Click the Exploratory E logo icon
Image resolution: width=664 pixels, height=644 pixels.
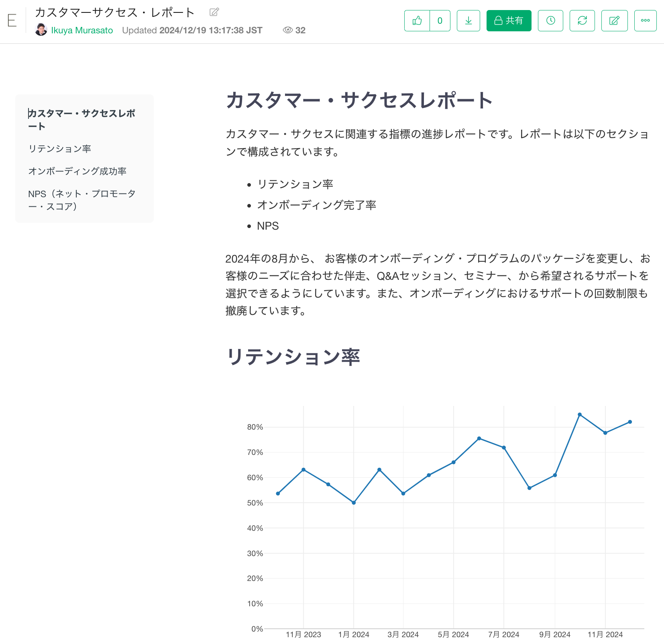pos(12,20)
